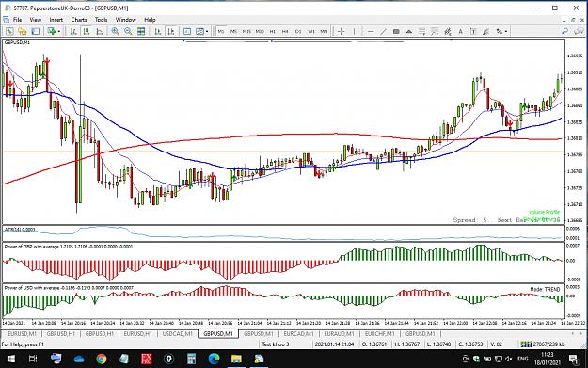This screenshot has width=588, height=368.
Task: Click 'Test khoo 3' profile in status bar
Action: 276,344
